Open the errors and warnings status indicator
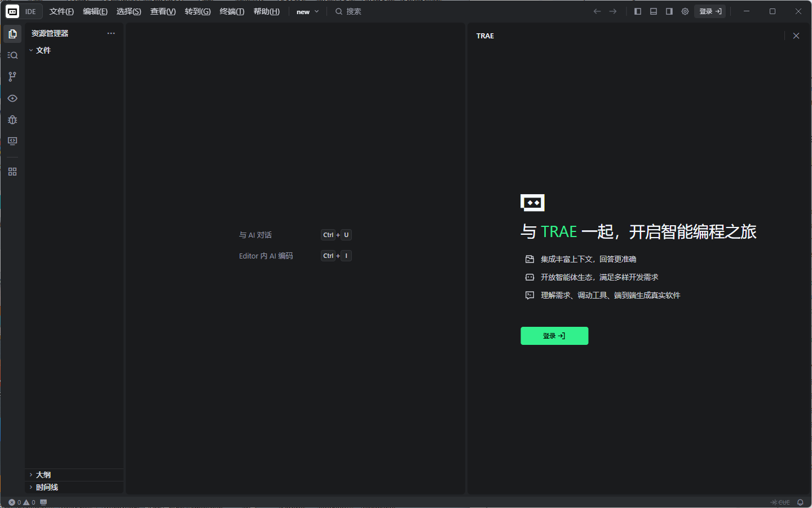 22,502
